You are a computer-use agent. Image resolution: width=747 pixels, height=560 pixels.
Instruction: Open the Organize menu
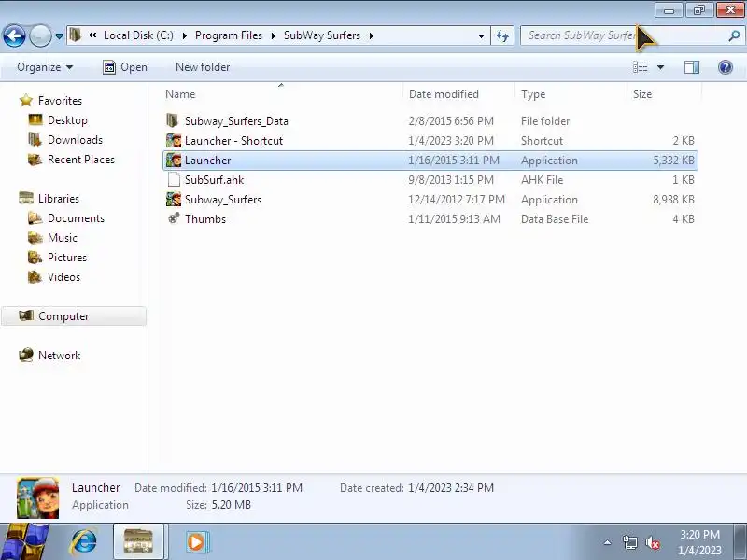[45, 67]
